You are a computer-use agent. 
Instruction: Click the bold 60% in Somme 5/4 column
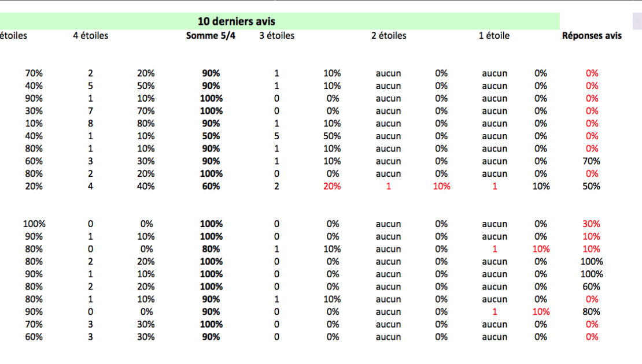(211, 187)
